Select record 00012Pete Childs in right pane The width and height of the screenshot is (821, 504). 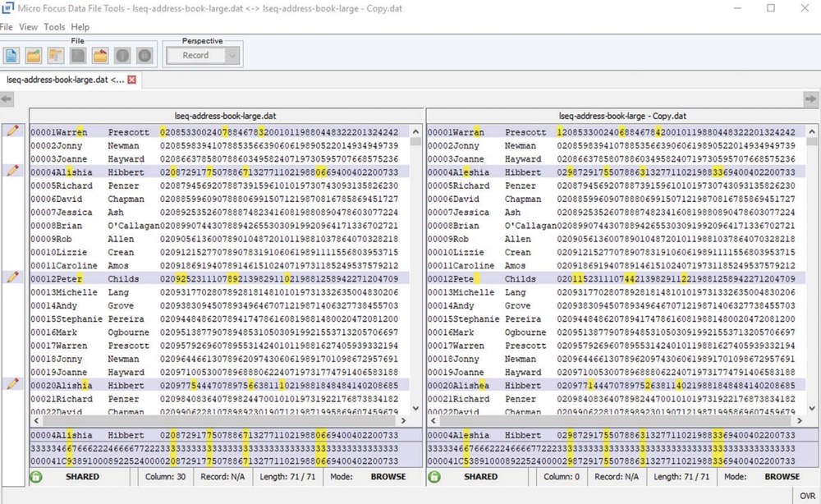617,279
